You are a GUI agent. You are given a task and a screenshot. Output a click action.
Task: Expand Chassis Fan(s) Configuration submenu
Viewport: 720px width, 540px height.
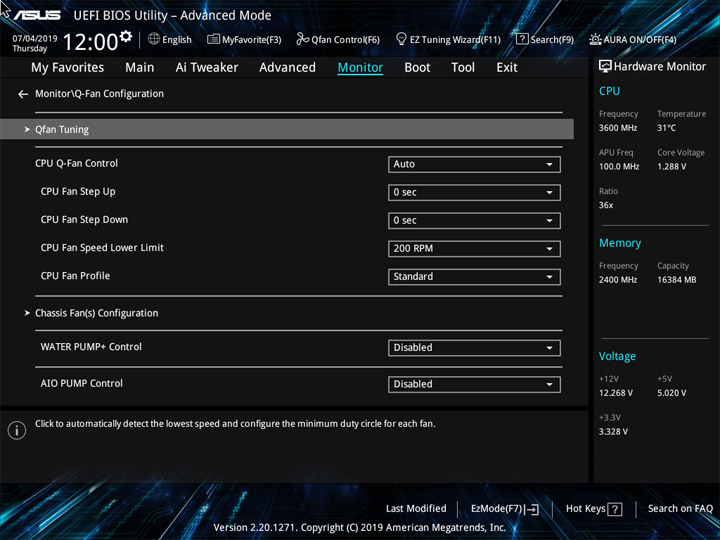(x=96, y=313)
